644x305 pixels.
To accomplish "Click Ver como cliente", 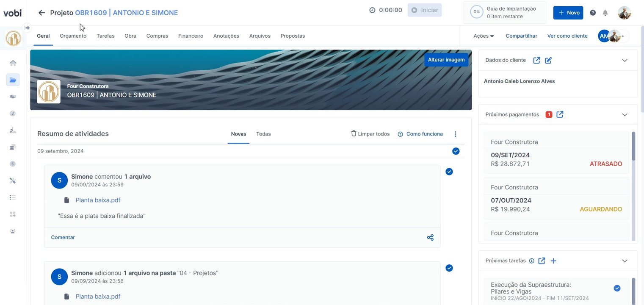I will (567, 36).
